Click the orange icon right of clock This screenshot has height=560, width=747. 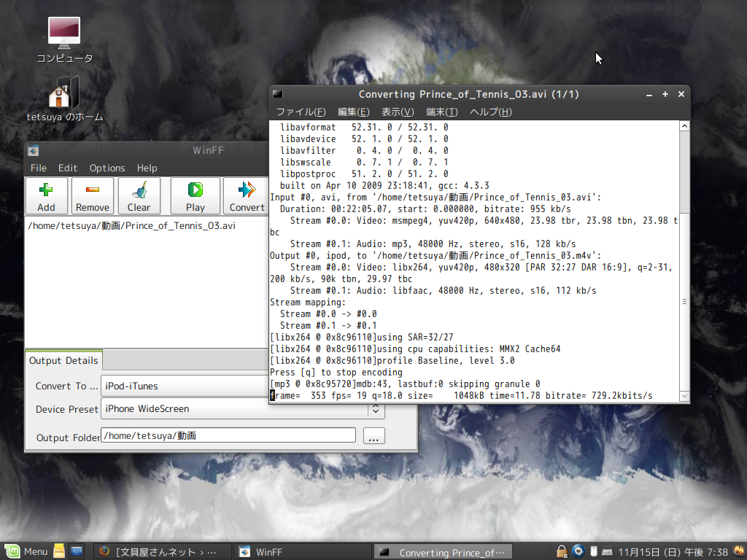(x=740, y=551)
